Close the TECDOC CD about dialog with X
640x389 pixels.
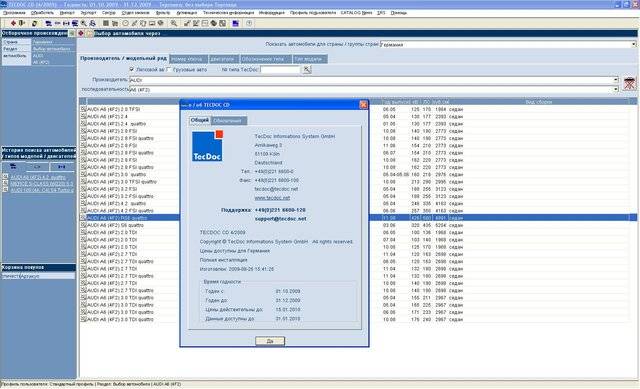(363, 104)
